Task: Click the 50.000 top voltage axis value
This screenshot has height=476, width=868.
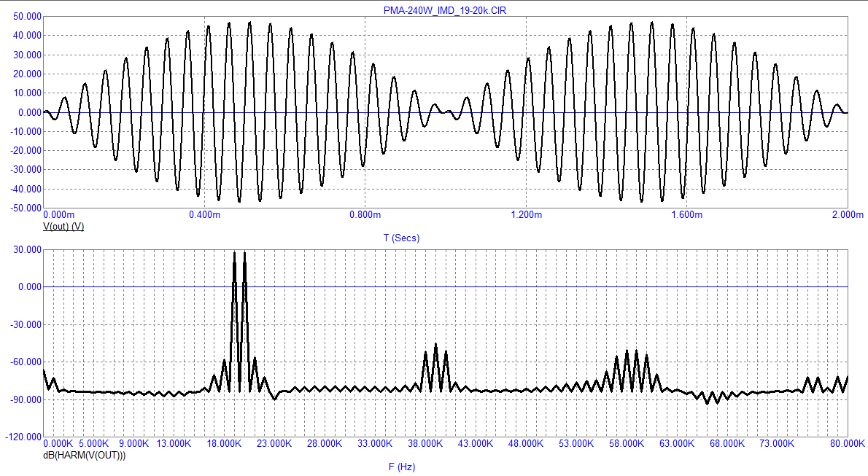Action: (x=27, y=17)
